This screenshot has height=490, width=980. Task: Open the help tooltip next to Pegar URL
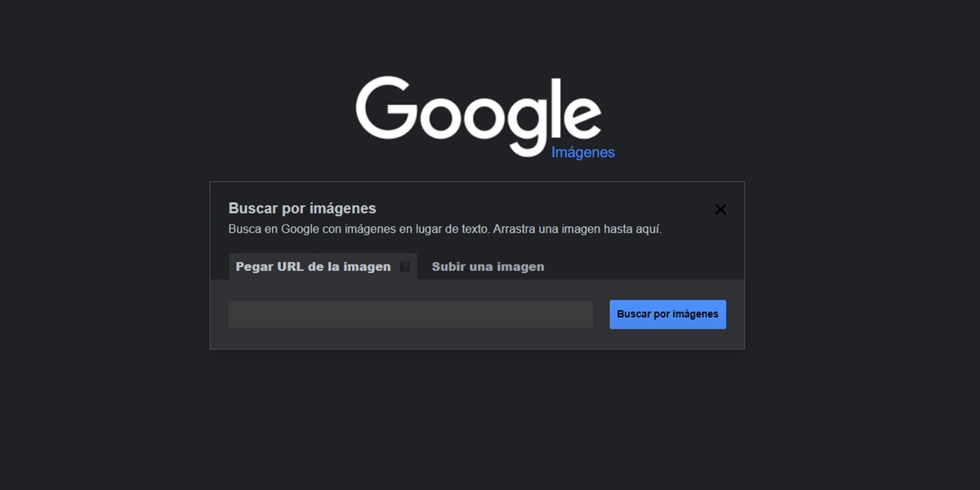[x=404, y=266]
